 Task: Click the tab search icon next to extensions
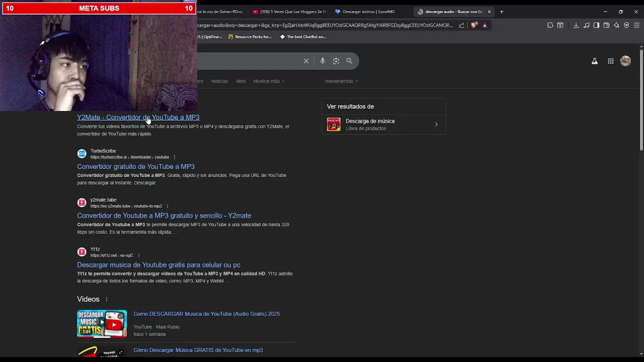coord(560,25)
